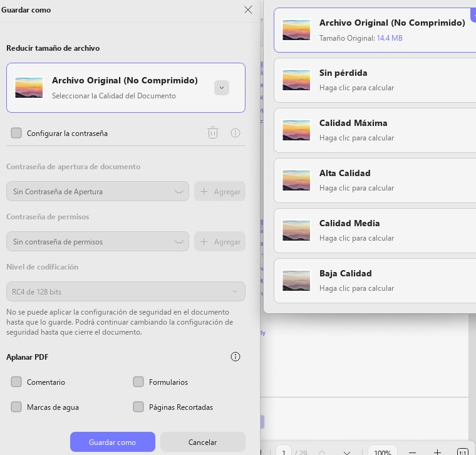Check the Marcas de agua option
Viewport: 476px width, 455px height.
pyautogui.click(x=16, y=407)
